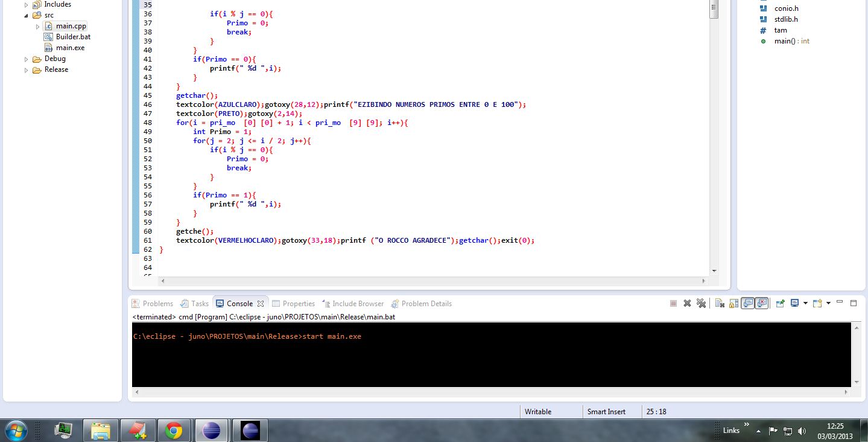Image resolution: width=868 pixels, height=442 pixels.
Task: Minimize the Console view panel
Action: pyautogui.click(x=839, y=302)
